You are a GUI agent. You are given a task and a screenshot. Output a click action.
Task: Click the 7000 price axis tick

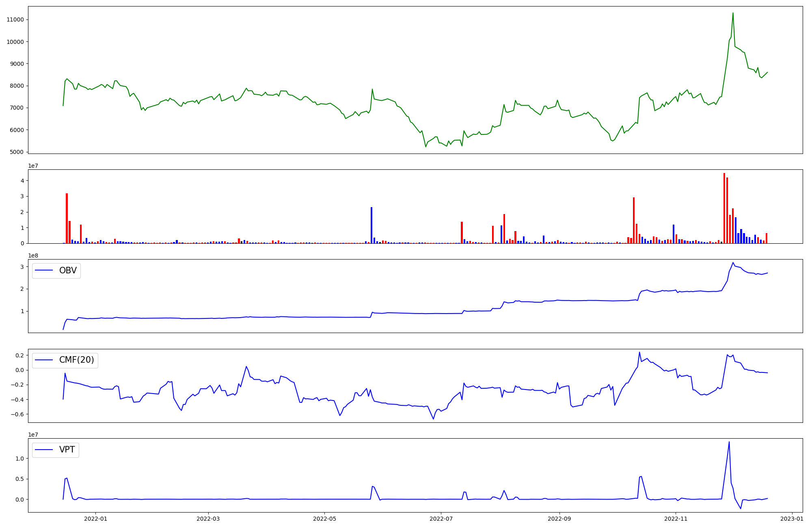tap(17, 108)
